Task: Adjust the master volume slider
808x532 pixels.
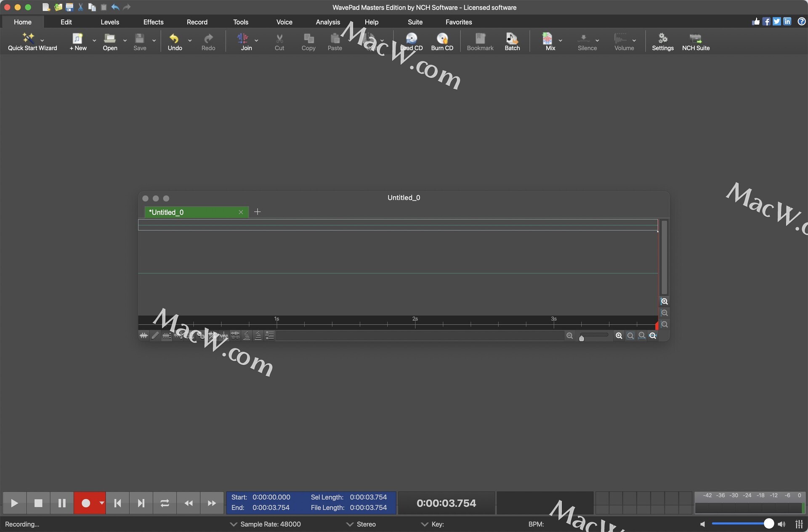Action: tap(768, 524)
